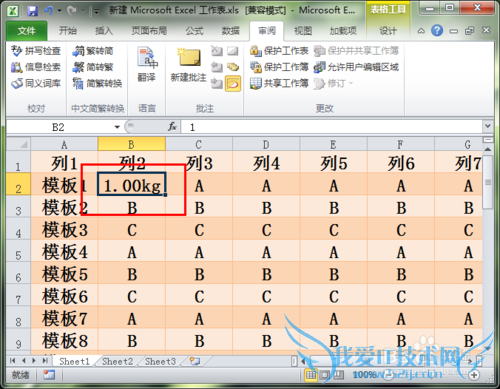Click the blue Help question mark icon
The height and width of the screenshot is (389, 500).
click(437, 31)
